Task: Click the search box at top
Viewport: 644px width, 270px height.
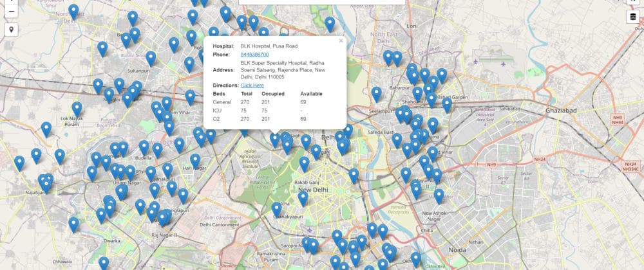Action: coord(322,3)
